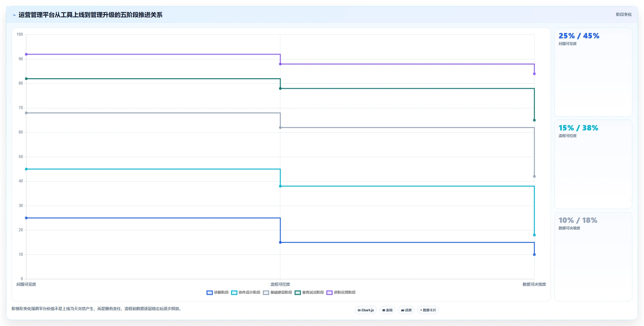Image resolution: width=644 pixels, height=326 pixels.
Task: Click the icon beside the chart title
Action: coord(14,15)
